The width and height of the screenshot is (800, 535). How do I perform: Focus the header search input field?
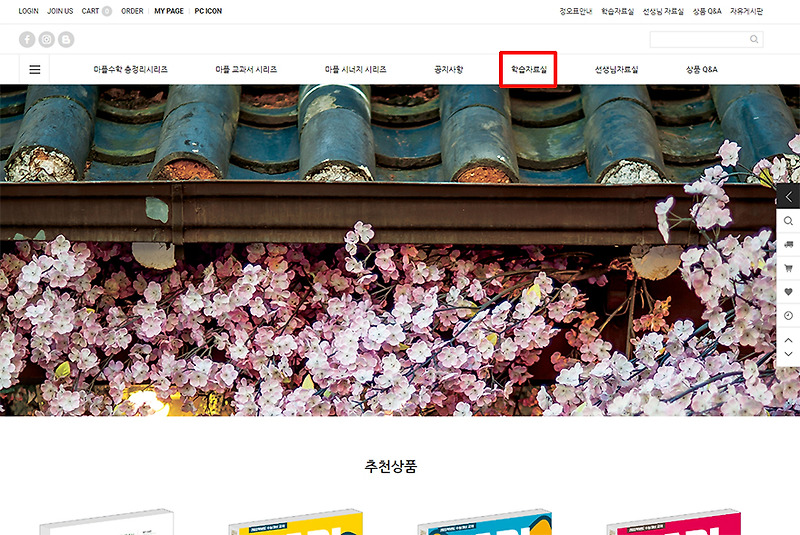click(707, 39)
